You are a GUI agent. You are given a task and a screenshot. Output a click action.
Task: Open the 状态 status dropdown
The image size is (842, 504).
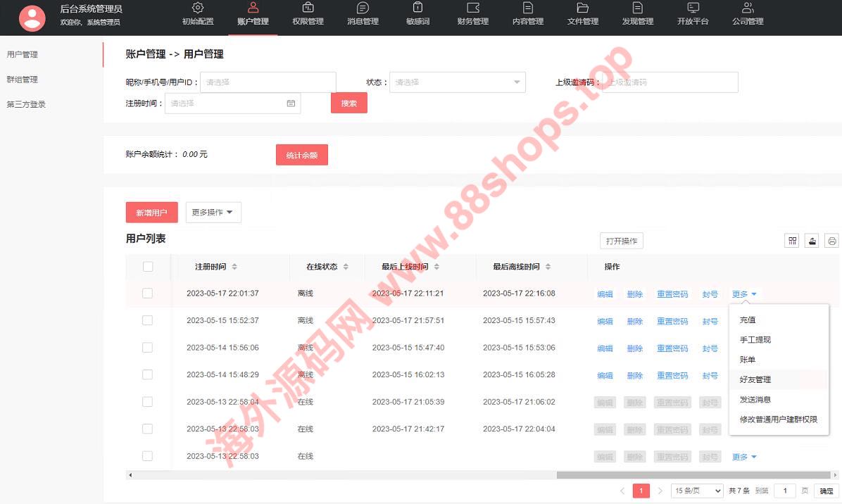click(x=457, y=82)
